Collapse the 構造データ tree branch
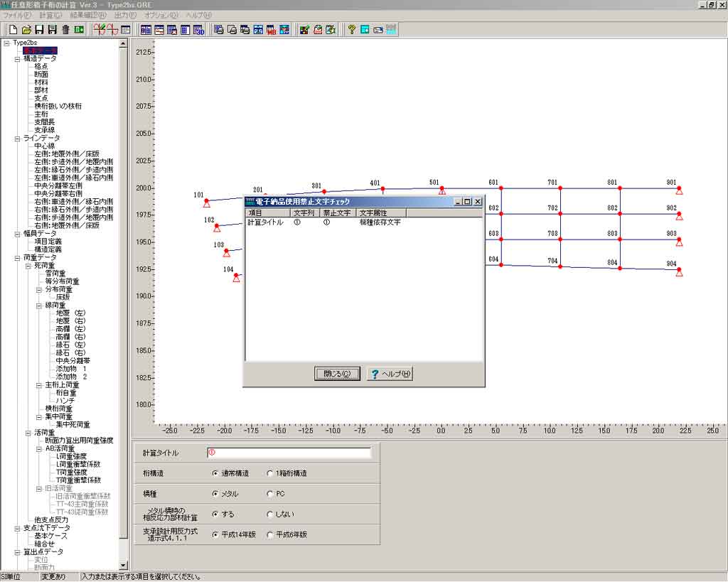This screenshot has width=728, height=582. pos(17,59)
